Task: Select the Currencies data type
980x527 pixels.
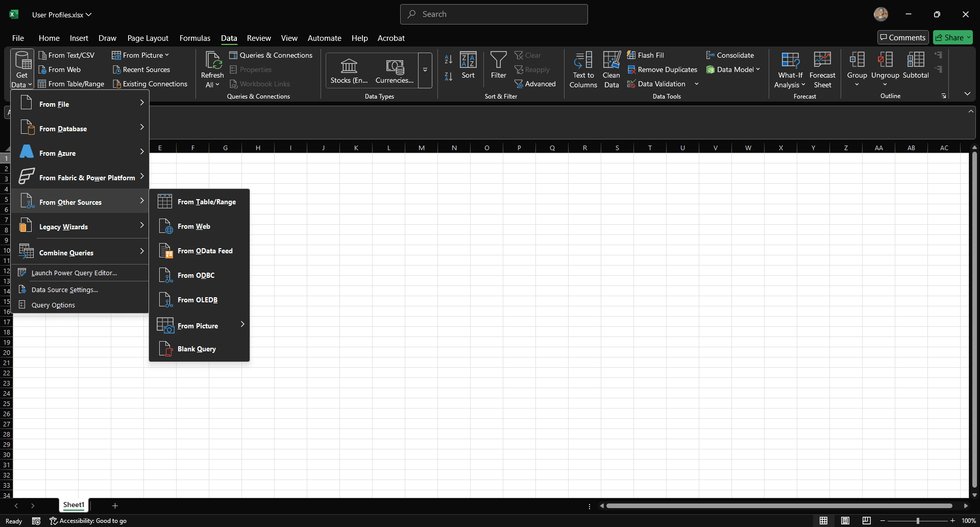Action: point(395,70)
